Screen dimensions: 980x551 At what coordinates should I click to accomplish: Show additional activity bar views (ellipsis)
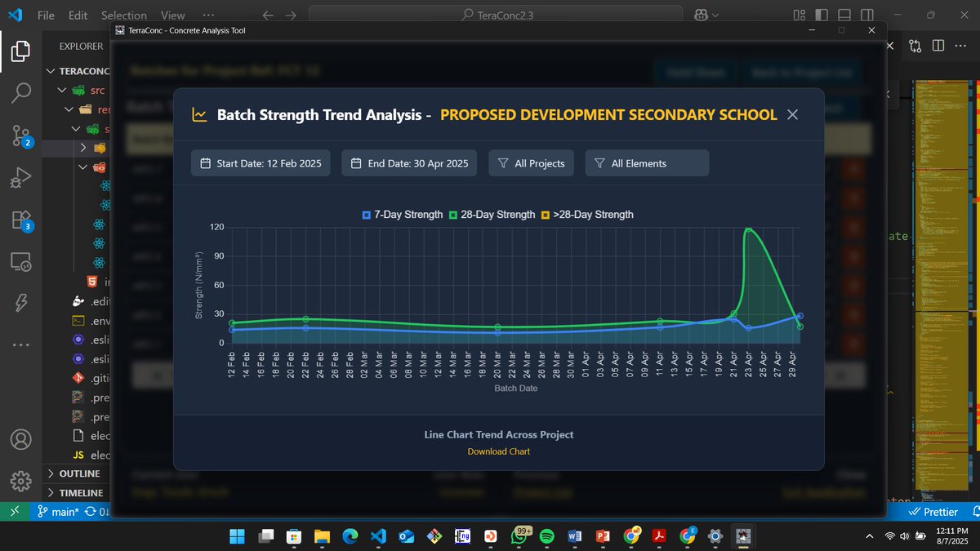point(20,344)
